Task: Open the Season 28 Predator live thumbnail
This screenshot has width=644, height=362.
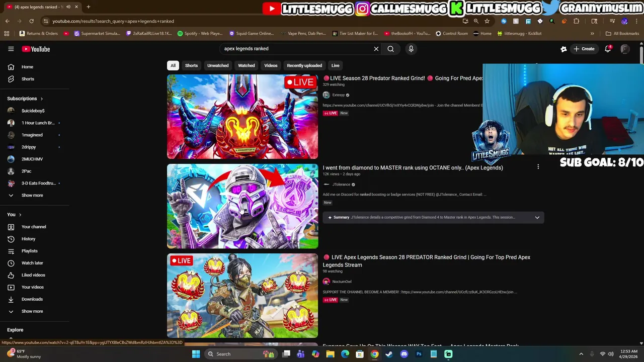Action: click(x=243, y=117)
